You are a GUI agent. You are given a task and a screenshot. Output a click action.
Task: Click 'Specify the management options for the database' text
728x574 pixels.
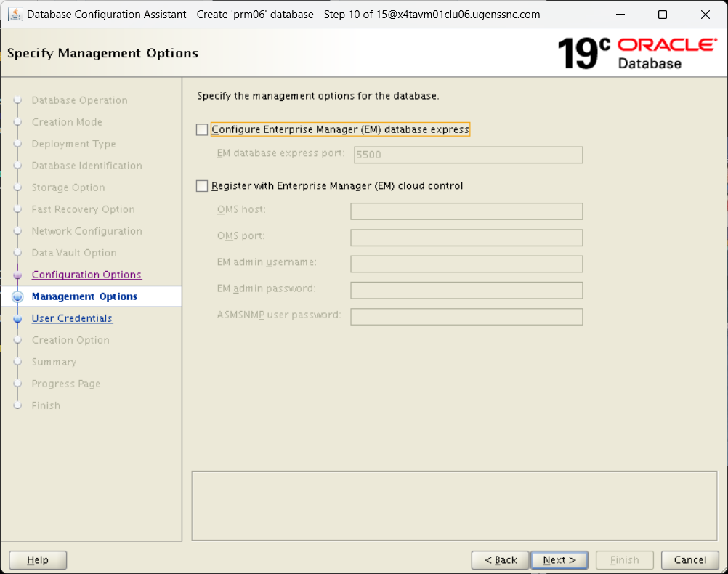(x=318, y=96)
